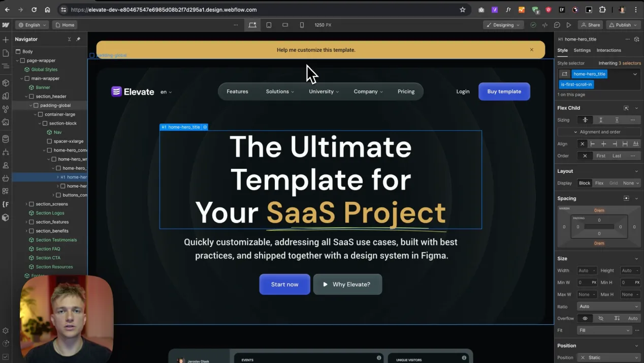The height and width of the screenshot is (363, 644).
Task: Click the Buy template button
Action: tap(504, 92)
